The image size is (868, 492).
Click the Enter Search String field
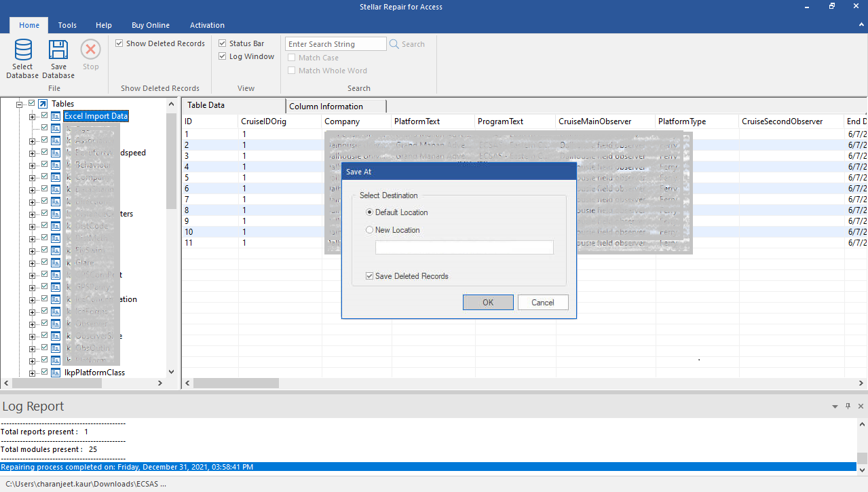tap(335, 44)
